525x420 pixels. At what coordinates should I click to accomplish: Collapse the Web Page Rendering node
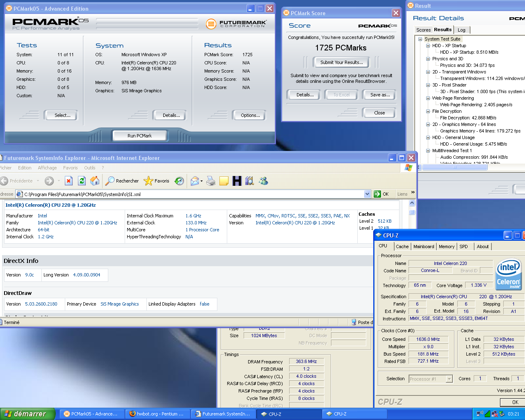[428, 98]
